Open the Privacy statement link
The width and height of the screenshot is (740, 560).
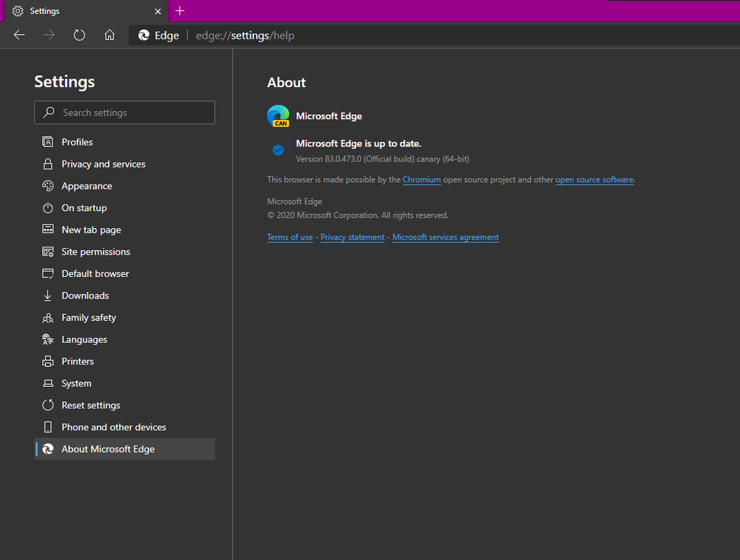coord(353,237)
